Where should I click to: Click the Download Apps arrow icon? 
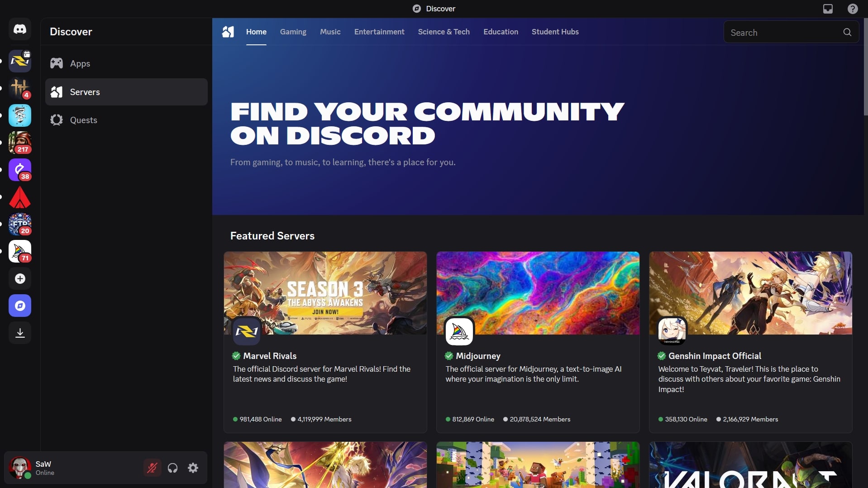click(20, 333)
